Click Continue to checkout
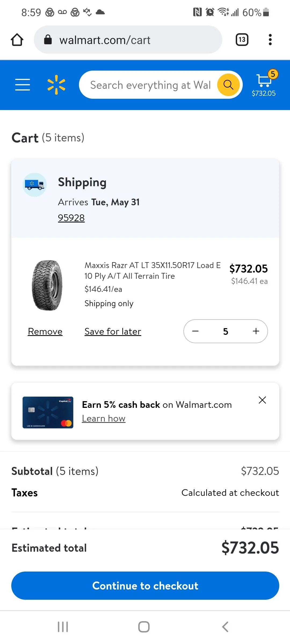This screenshot has height=644, width=290. pos(145,586)
